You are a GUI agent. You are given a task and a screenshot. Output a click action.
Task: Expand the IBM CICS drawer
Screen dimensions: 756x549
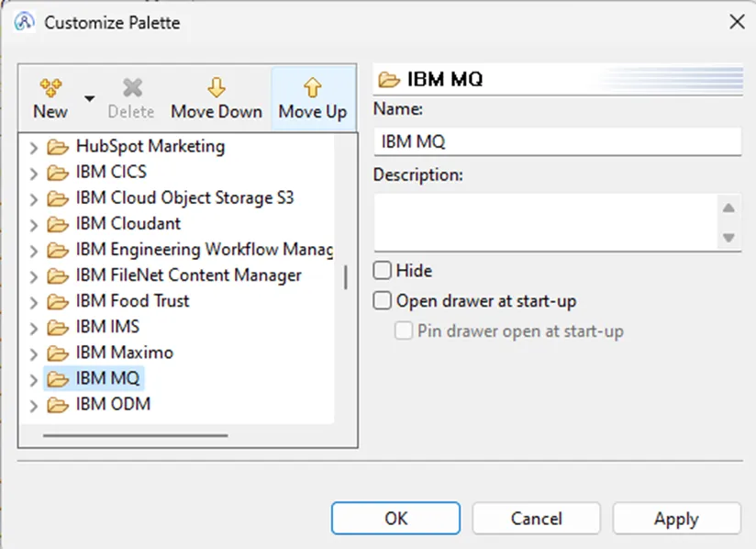click(33, 174)
